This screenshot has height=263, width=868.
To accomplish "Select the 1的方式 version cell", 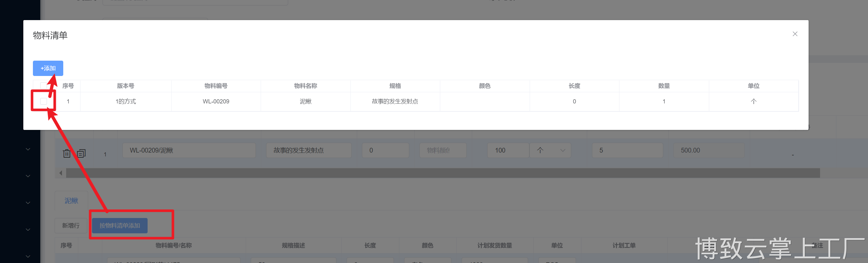I will click(125, 101).
